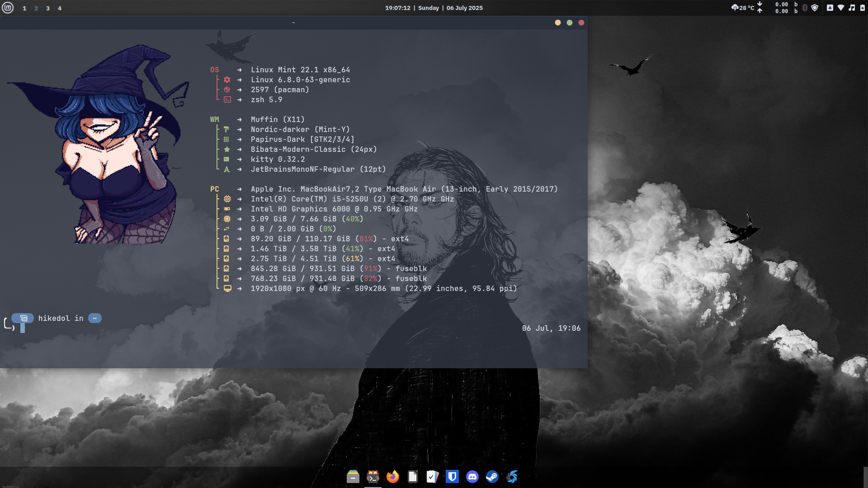Click the Intel Core i5-5250U CPU line
868x488 pixels.
(352, 199)
